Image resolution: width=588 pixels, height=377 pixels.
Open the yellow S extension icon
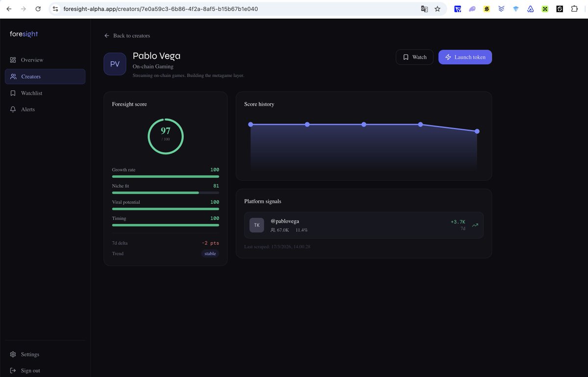[487, 9]
